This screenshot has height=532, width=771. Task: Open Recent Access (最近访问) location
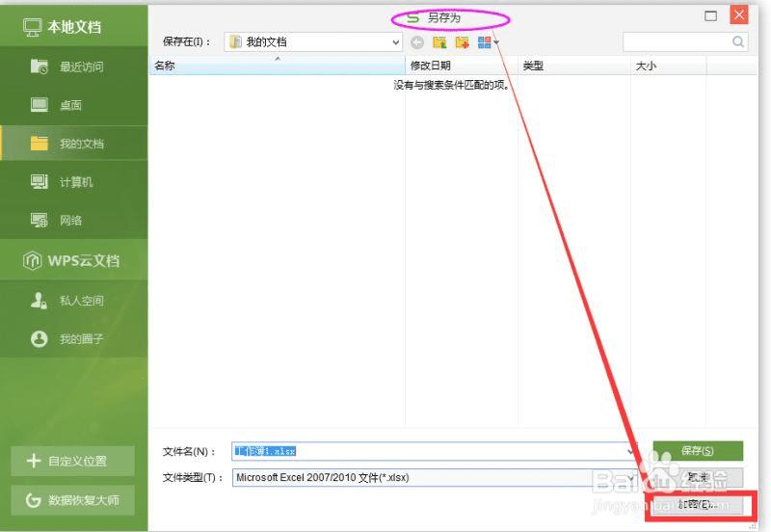[x=74, y=66]
